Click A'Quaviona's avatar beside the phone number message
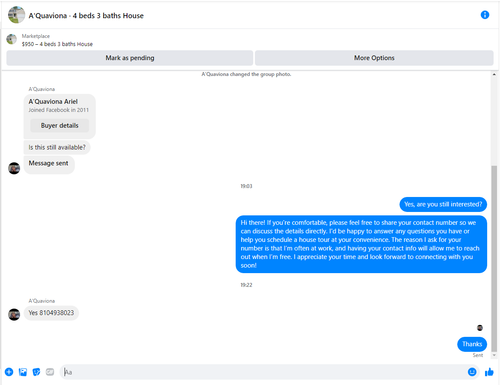Viewport: 500px width, 385px height. pos(14,314)
